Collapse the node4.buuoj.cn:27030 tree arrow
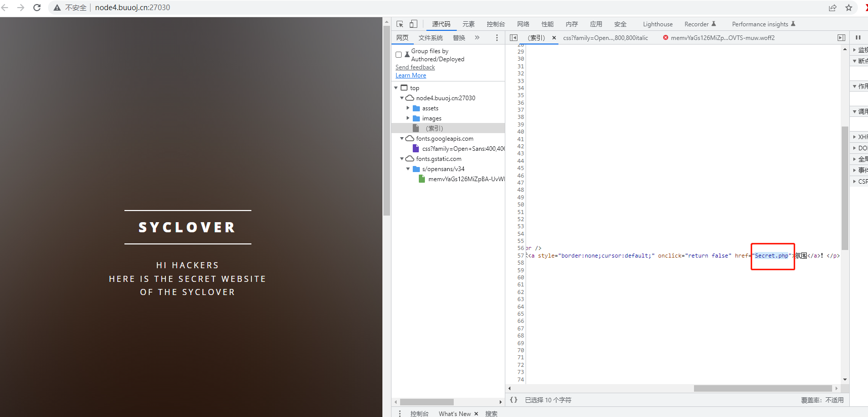 pyautogui.click(x=402, y=98)
